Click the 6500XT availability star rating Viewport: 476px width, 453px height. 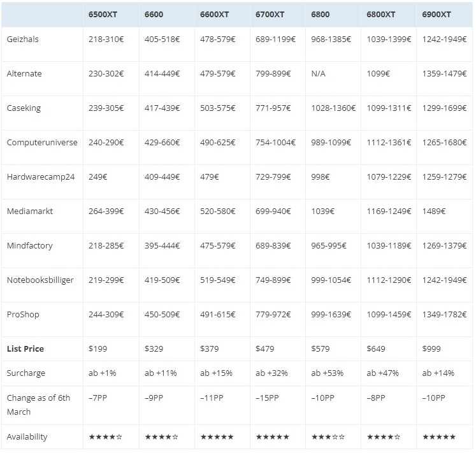point(105,437)
